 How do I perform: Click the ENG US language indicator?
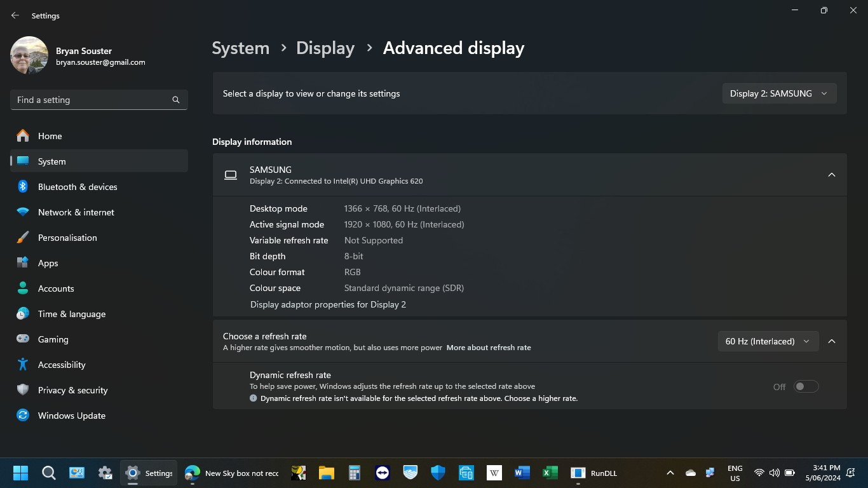735,473
